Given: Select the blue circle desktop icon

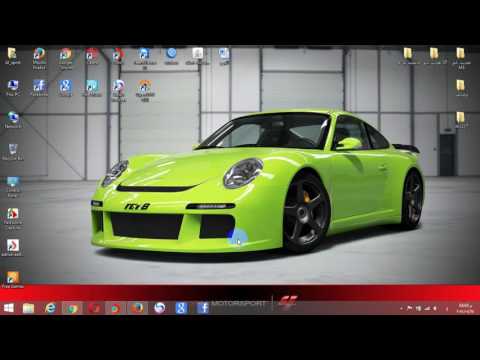Looking at the screenshot, I should [x=171, y=56].
